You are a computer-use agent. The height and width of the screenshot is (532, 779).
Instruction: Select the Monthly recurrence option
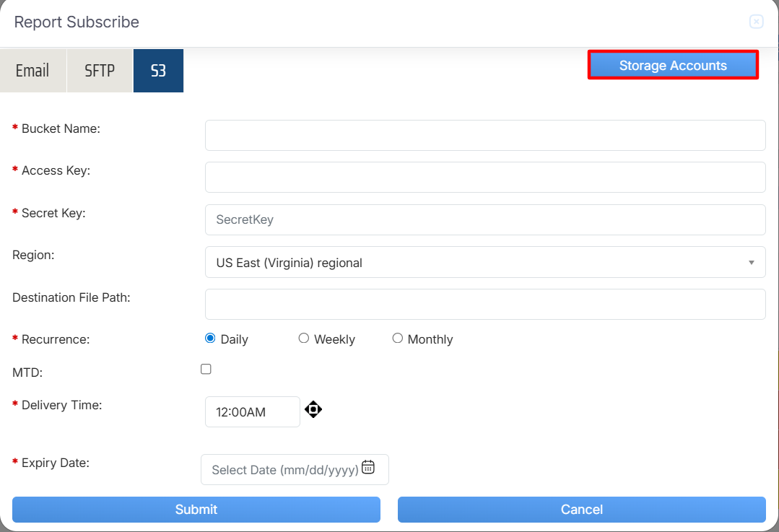[x=398, y=338]
